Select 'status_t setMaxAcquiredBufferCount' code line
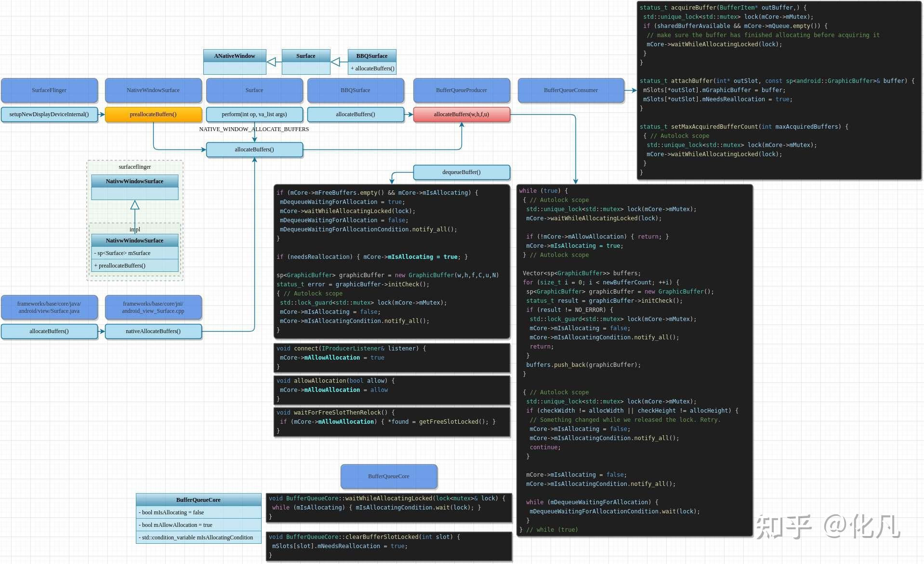This screenshot has height=564, width=924. (744, 127)
